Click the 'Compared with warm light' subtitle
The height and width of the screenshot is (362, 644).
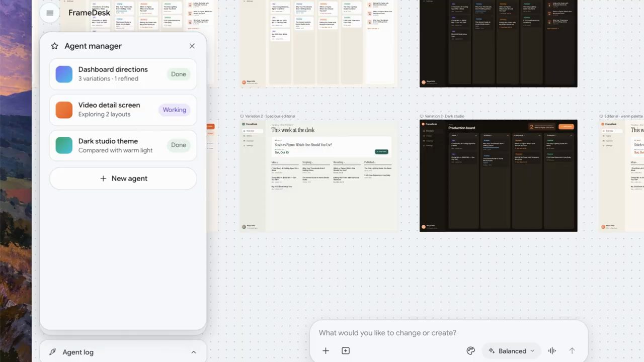coord(115,150)
